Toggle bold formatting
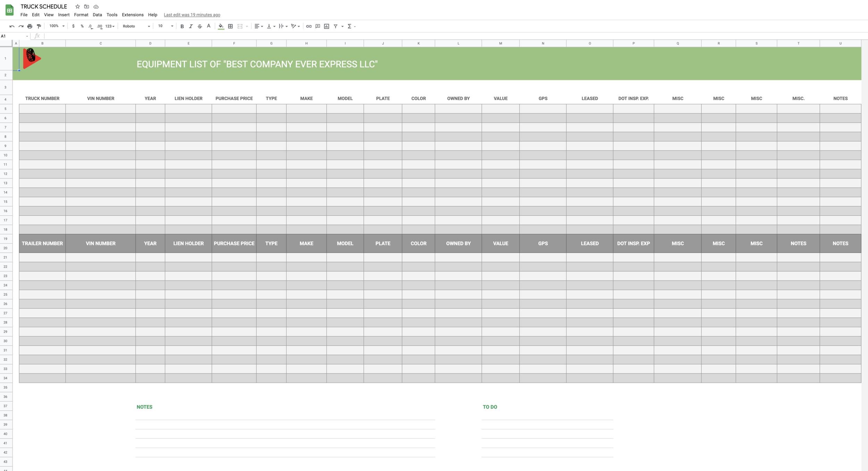Screen dimensions: 868x471 click(x=182, y=26)
